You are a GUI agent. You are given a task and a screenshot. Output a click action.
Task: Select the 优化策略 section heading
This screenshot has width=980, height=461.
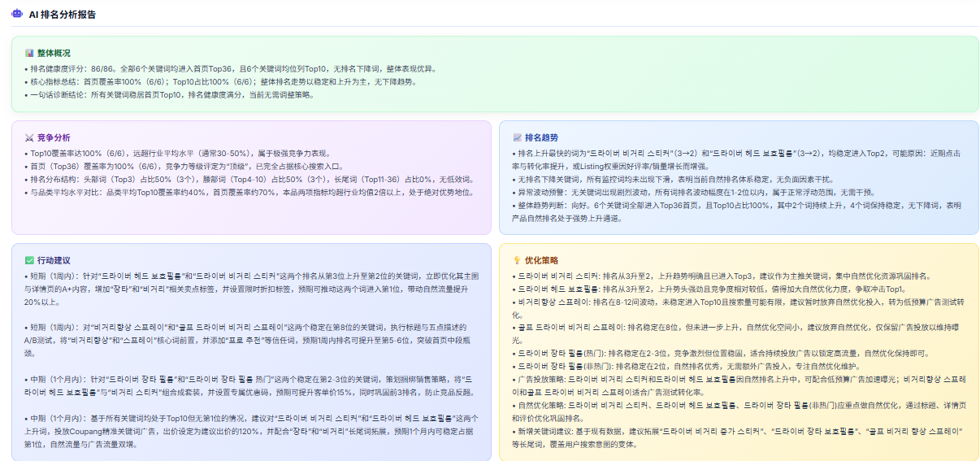click(541, 260)
